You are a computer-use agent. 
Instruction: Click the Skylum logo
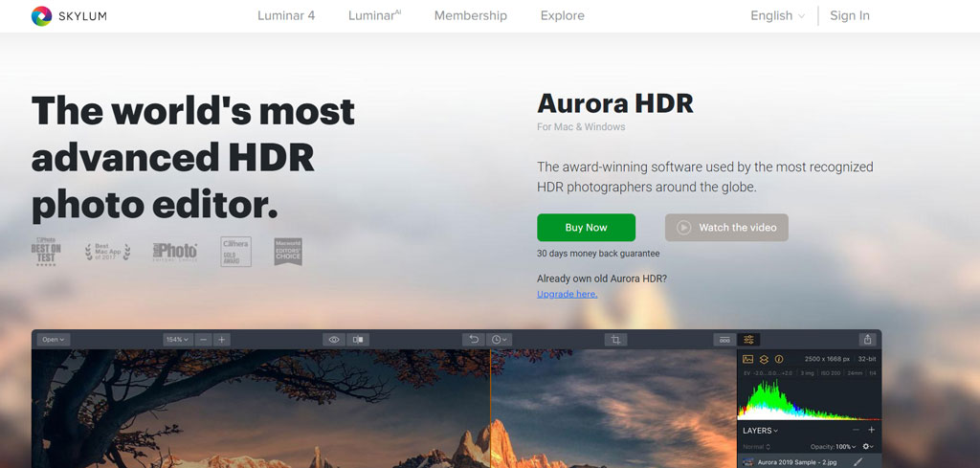point(69,15)
